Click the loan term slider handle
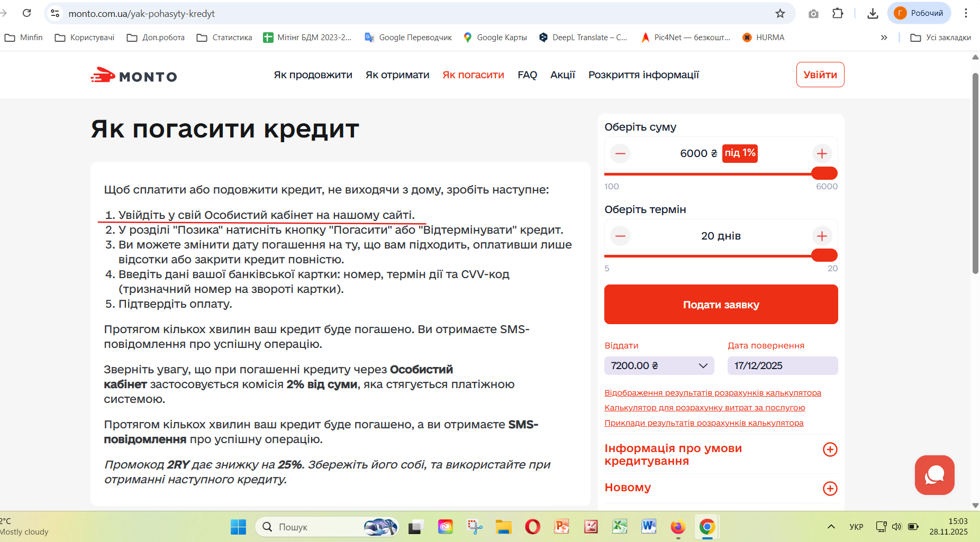The height and width of the screenshot is (542, 980). 824,255
